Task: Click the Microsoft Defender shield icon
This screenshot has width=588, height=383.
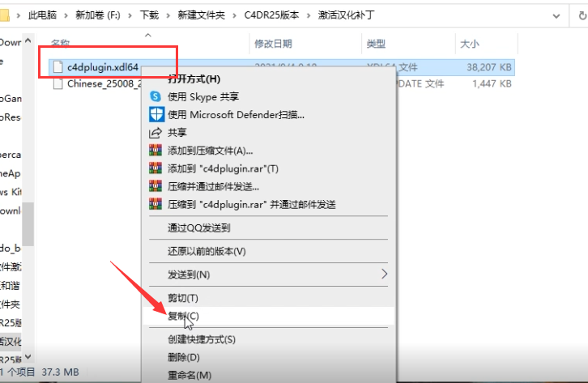Action: 156,114
